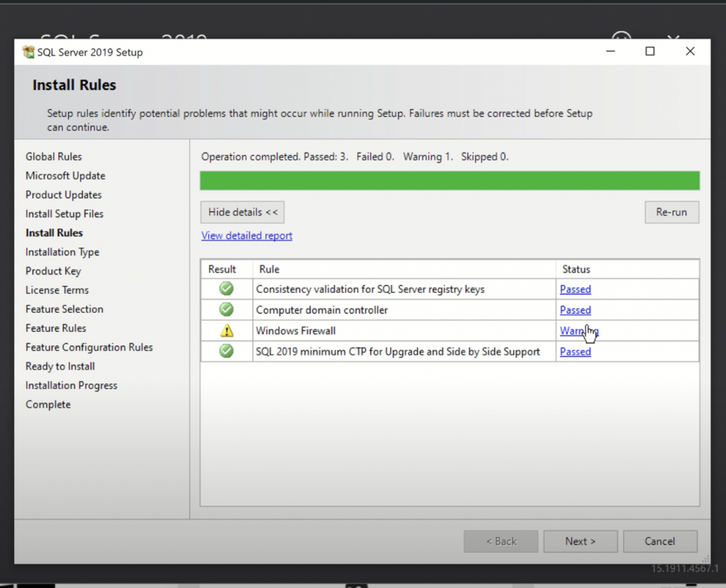Click the green completed progress bar
The width and height of the screenshot is (726, 588).
click(449, 180)
